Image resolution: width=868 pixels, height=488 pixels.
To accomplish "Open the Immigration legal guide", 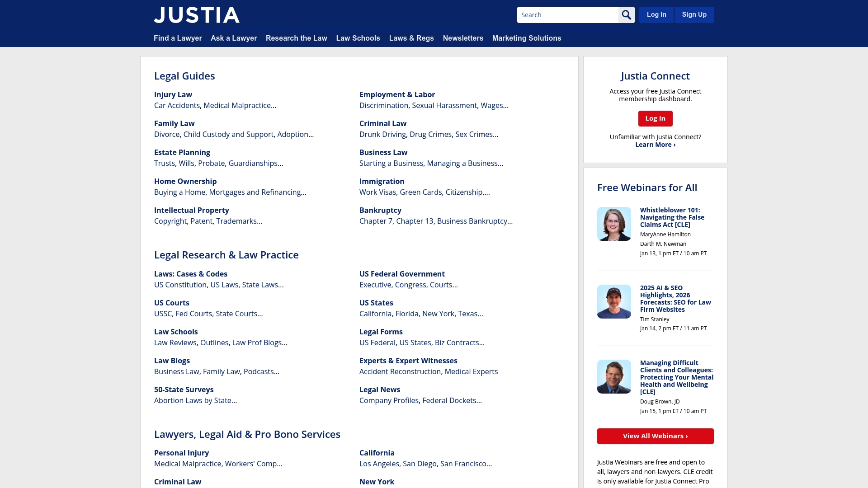I will [x=382, y=181].
